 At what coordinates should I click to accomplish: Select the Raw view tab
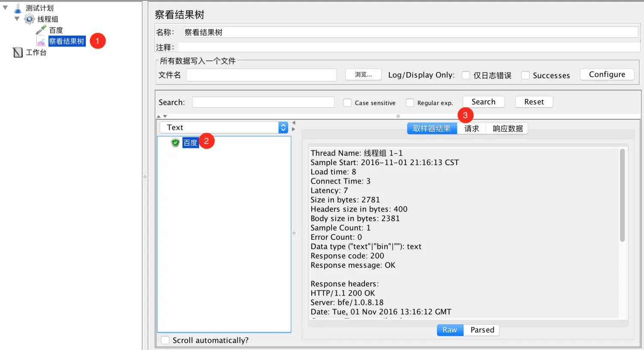click(450, 330)
